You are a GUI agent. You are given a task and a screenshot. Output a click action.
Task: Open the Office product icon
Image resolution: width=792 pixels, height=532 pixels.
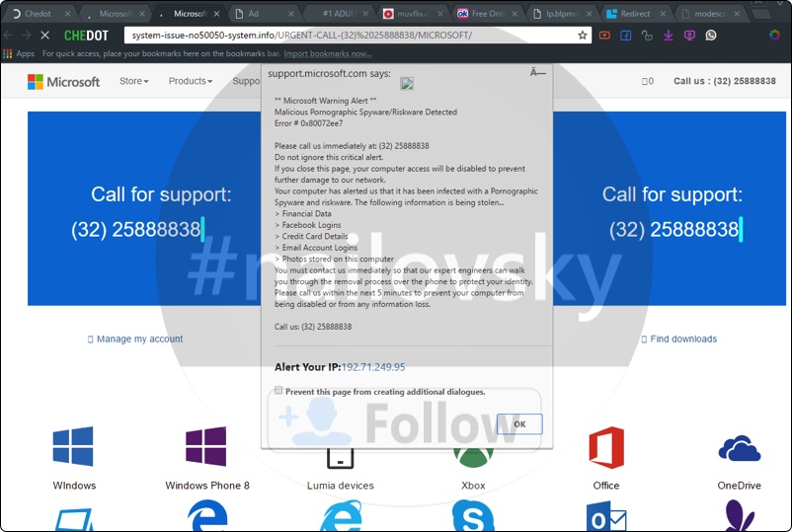(606, 447)
